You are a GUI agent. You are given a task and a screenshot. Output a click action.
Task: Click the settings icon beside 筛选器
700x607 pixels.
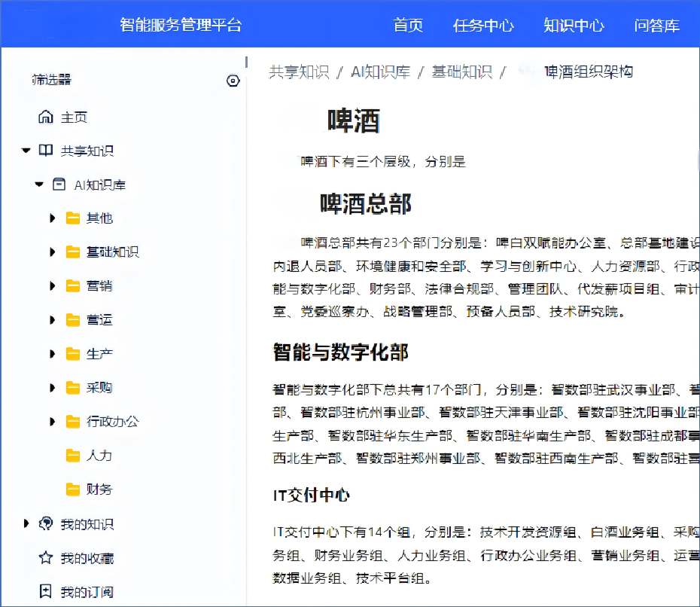(x=233, y=81)
